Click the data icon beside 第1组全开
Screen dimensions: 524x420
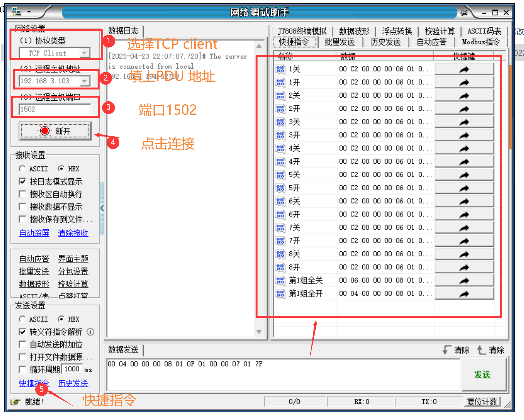(280, 294)
